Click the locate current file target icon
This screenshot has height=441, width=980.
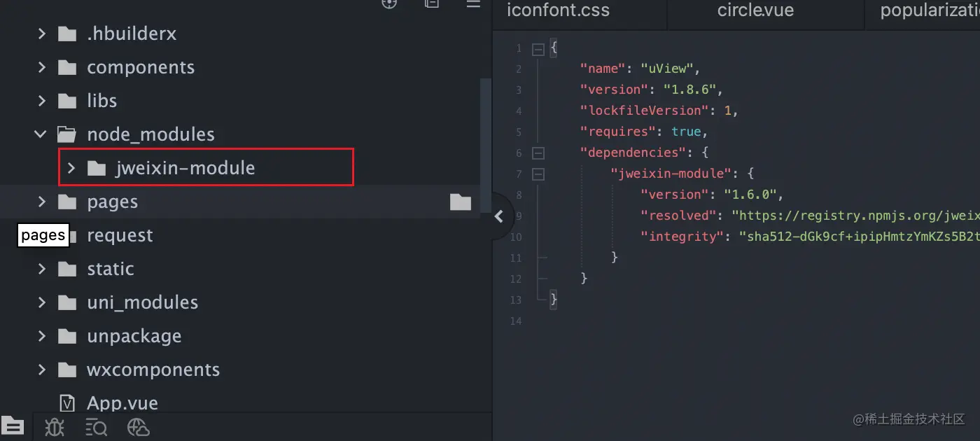(x=389, y=3)
